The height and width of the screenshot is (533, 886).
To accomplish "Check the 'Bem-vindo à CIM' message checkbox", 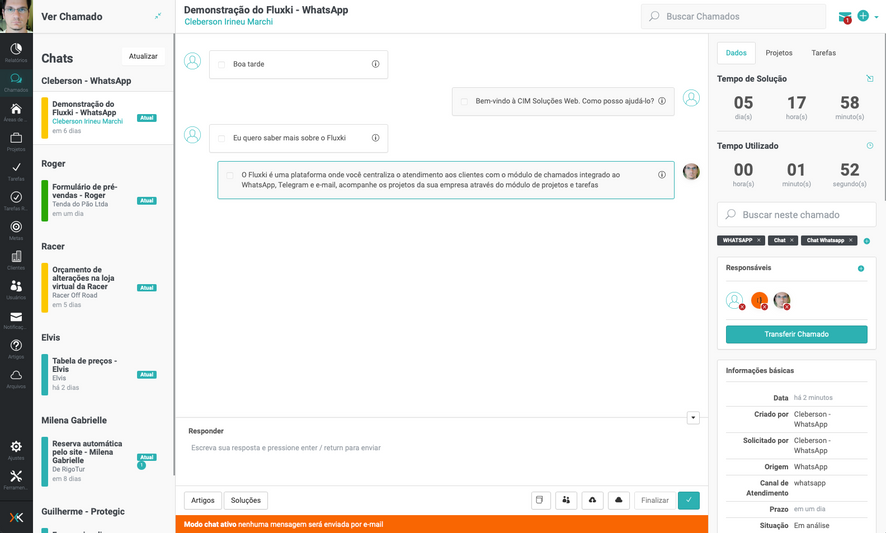I will [x=464, y=102].
